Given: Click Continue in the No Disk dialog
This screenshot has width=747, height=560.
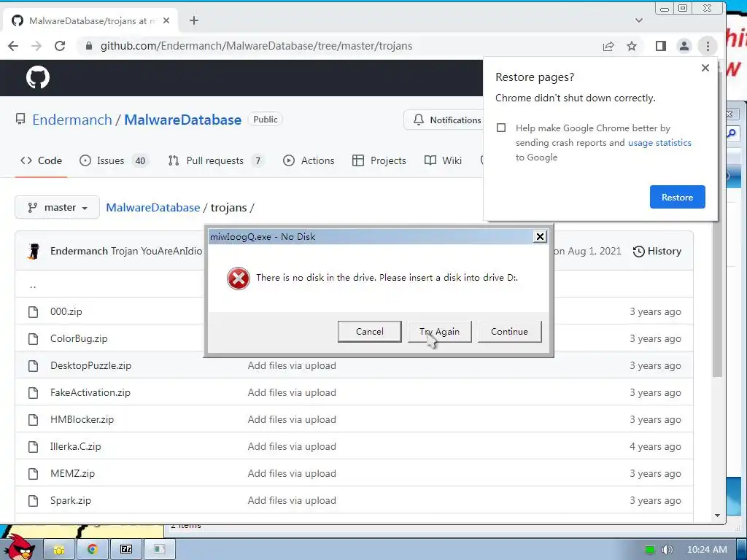Looking at the screenshot, I should coord(509,332).
